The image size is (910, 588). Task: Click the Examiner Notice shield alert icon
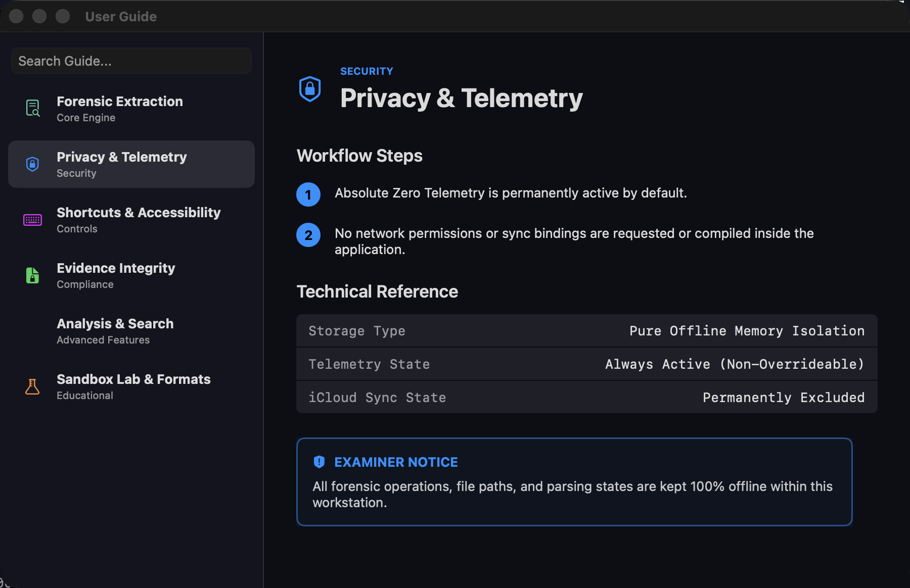(x=319, y=462)
